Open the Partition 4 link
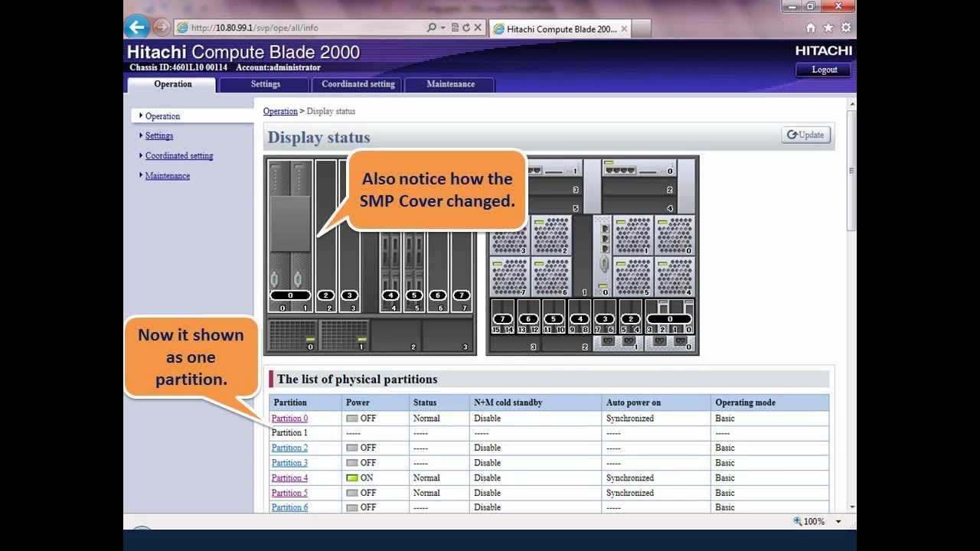The image size is (980, 551). (289, 478)
